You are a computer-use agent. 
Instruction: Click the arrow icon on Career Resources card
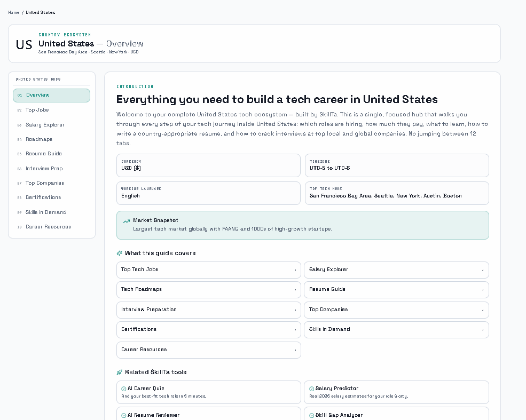pos(295,350)
